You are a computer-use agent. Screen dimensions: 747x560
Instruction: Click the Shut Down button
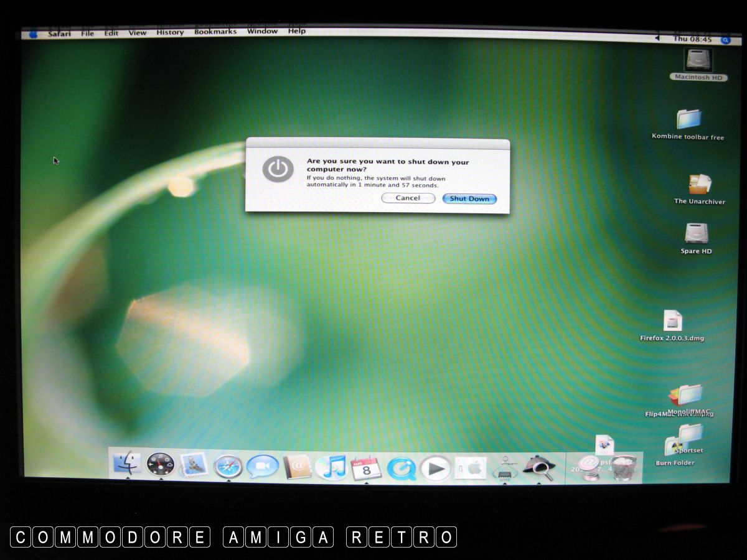[x=469, y=198]
